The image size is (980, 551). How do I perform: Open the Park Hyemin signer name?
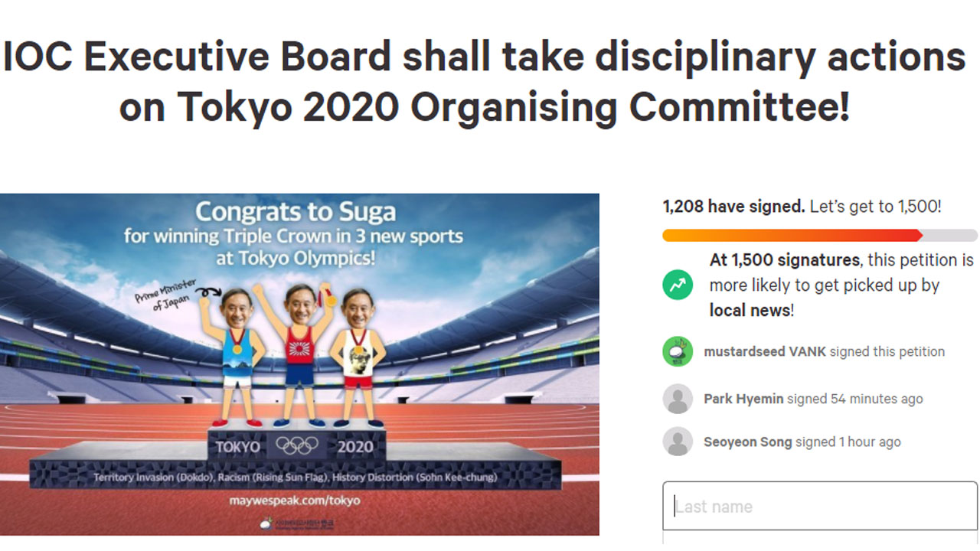[743, 399]
